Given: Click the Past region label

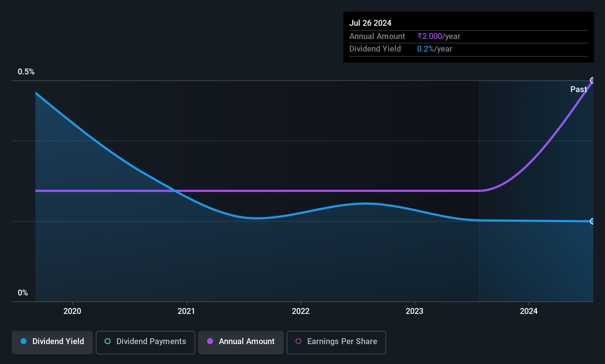Looking at the screenshot, I should [578, 89].
